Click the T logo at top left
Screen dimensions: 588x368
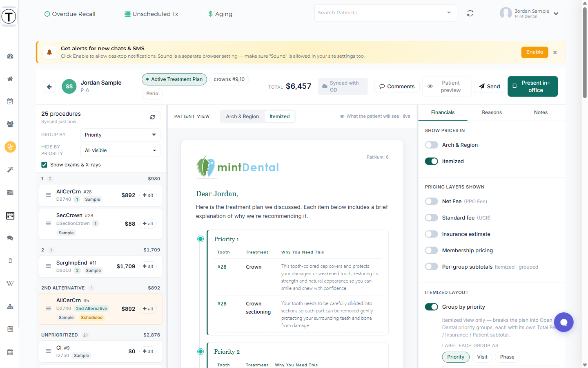[9, 17]
